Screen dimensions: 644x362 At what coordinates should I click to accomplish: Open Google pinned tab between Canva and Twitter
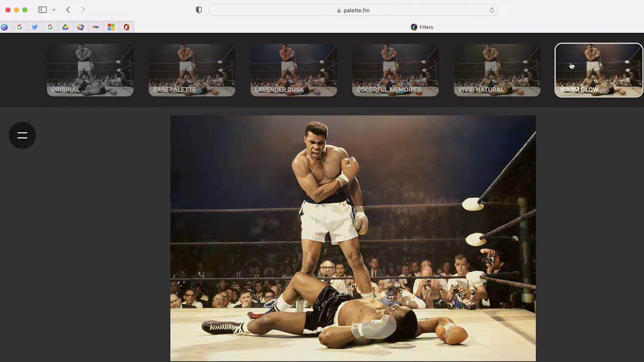click(19, 27)
